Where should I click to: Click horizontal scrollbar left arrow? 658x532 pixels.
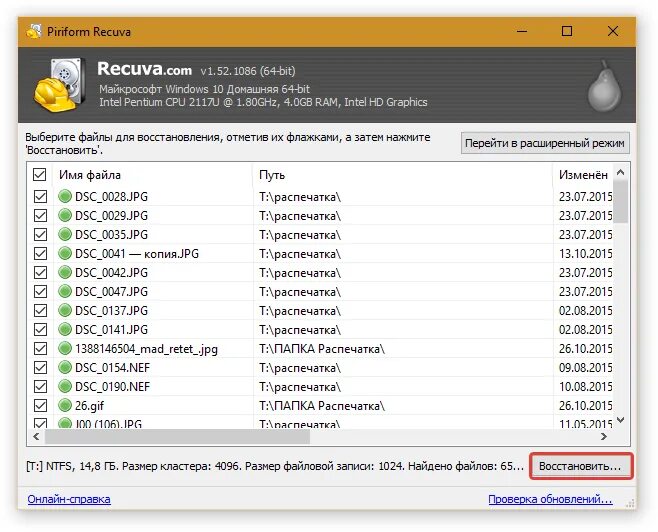coord(36,436)
